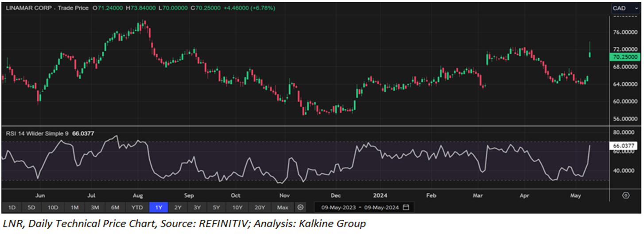Click the Dec month label on time axis
Viewport: 644px width, 234px height.
(335, 195)
